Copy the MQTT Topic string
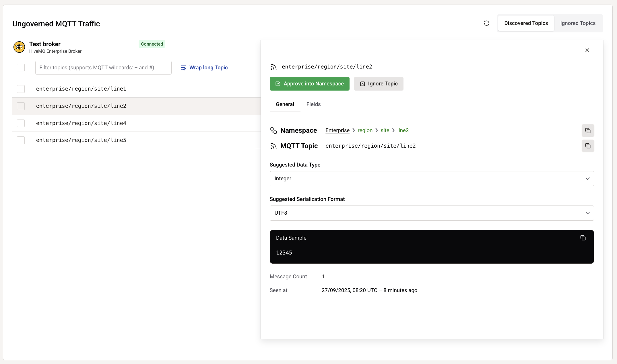The image size is (617, 364). (x=588, y=146)
